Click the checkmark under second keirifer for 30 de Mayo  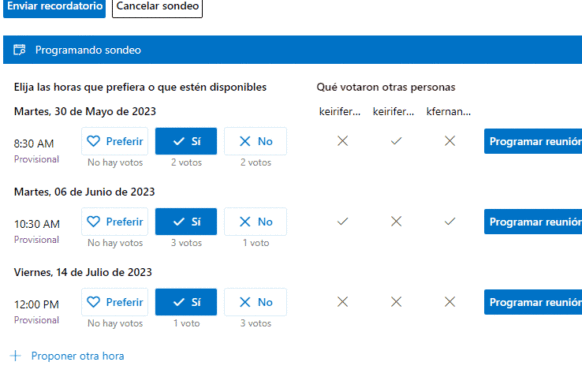pyautogui.click(x=396, y=141)
